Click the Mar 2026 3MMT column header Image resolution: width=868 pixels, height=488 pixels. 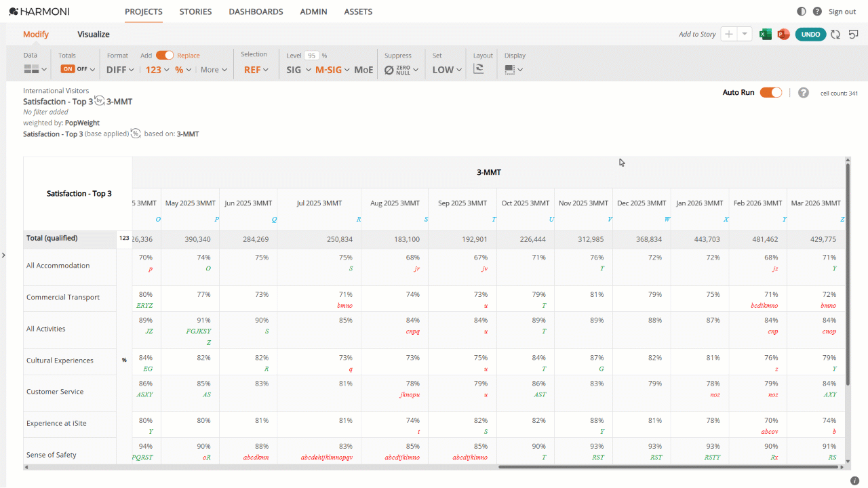[816, 209]
